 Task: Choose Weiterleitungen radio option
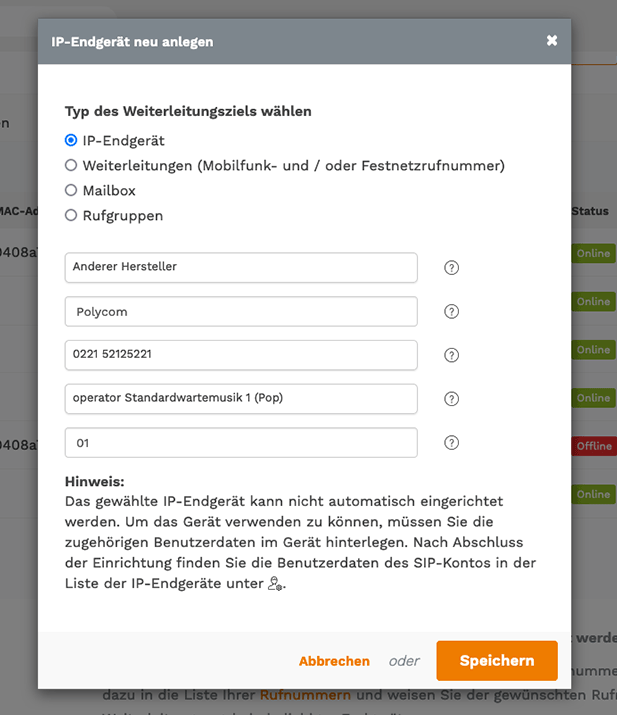(71, 165)
